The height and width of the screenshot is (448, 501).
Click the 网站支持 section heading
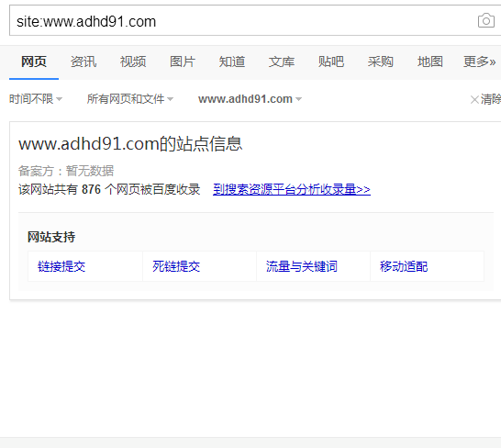tap(51, 237)
